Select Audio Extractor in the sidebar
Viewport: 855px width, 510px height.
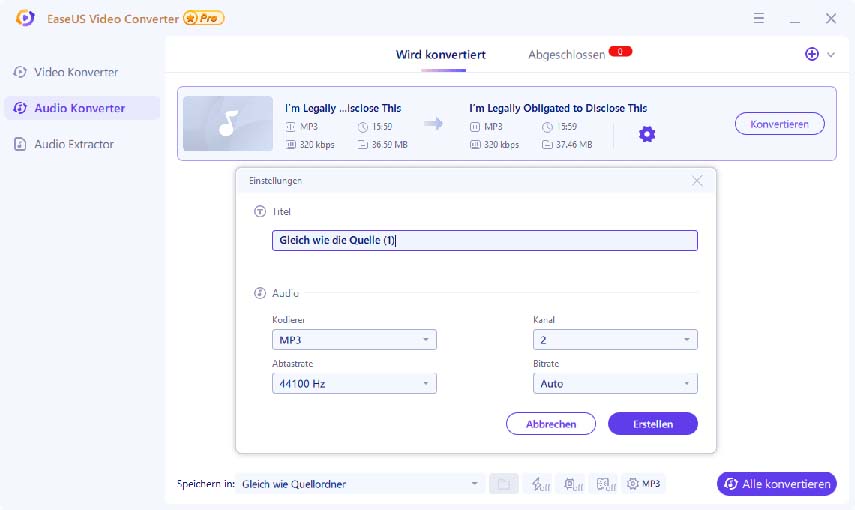pyautogui.click(x=74, y=144)
